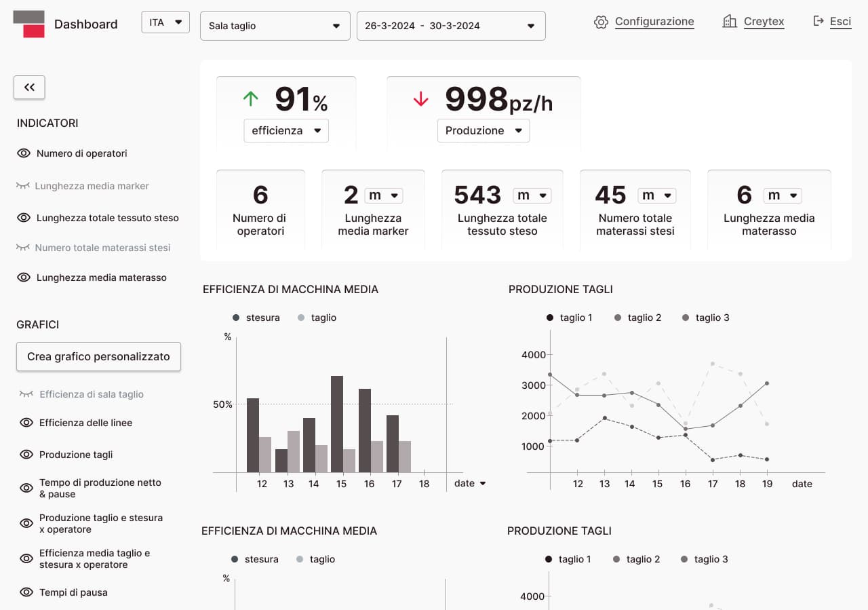The height and width of the screenshot is (610, 868).
Task: Click the red and gray dashboard logo
Action: coord(28,24)
